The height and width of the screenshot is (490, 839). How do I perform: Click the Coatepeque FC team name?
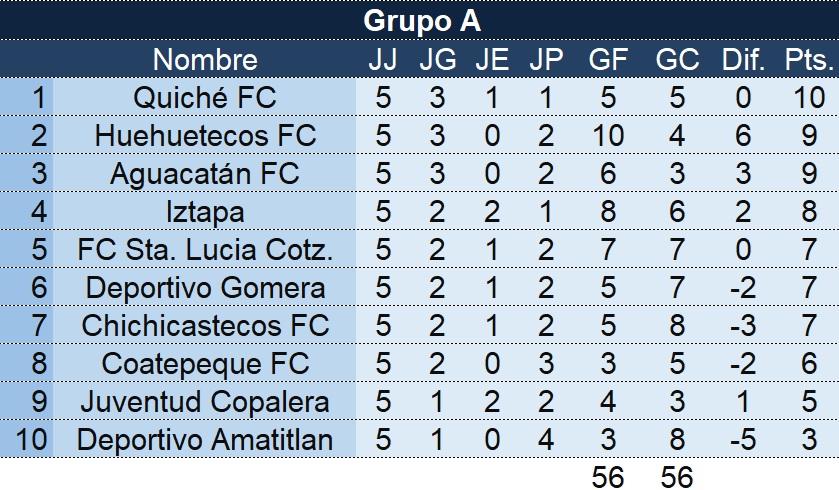click(205, 364)
